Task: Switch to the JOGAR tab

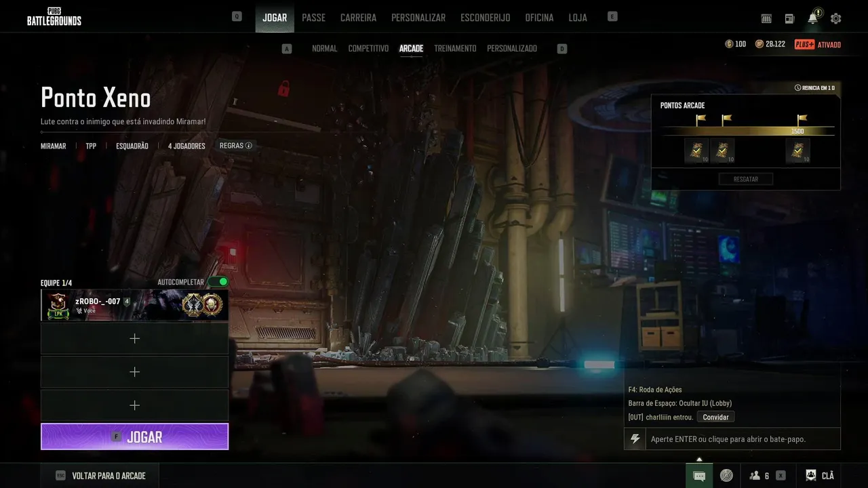Action: [275, 18]
